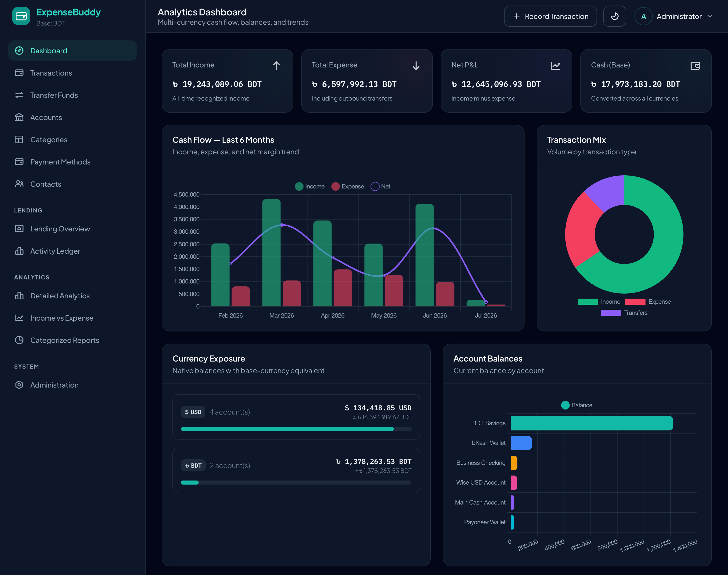The image size is (728, 575).
Task: Toggle dark mode with moon icon
Action: click(615, 16)
